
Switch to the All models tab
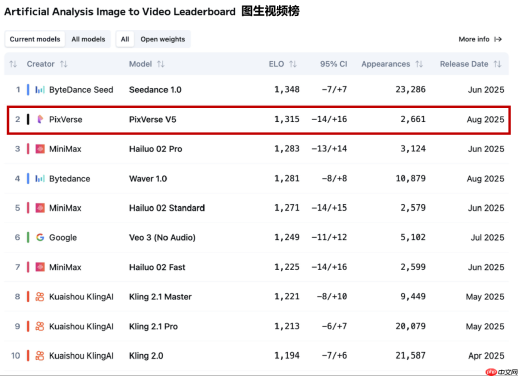tap(88, 39)
